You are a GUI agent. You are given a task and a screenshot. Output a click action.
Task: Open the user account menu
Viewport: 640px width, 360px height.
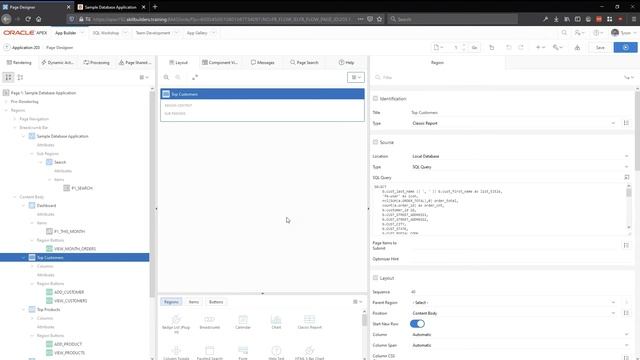624,33
